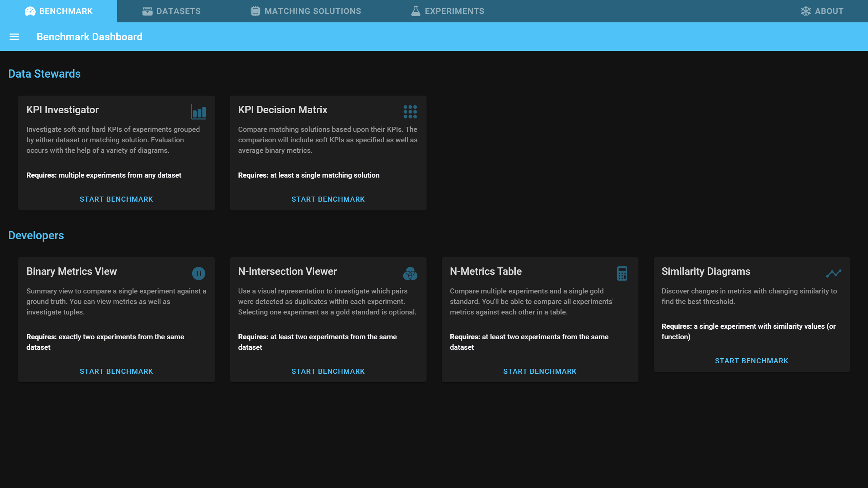
Task: Click the flask icon next to Experiments
Action: pyautogui.click(x=416, y=11)
